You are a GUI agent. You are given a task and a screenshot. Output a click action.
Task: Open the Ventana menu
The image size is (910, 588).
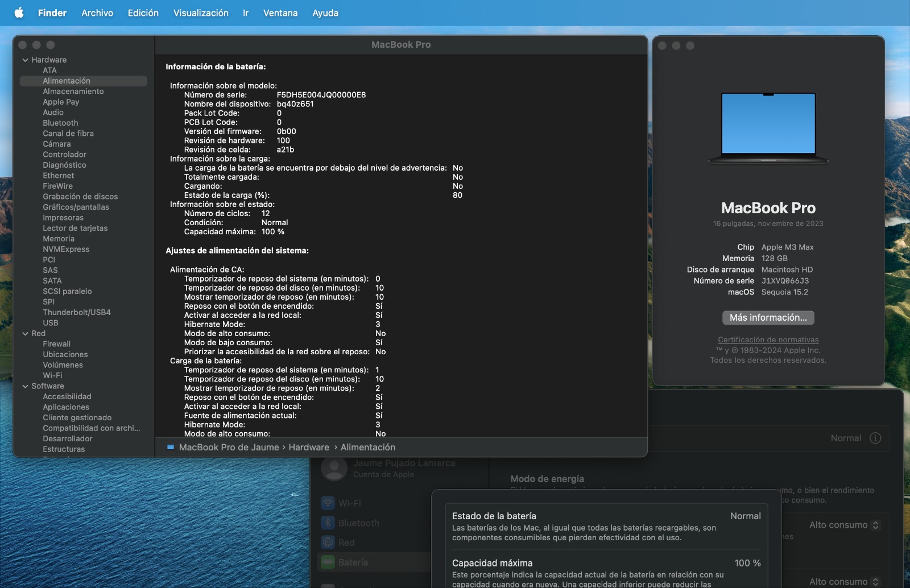(280, 13)
